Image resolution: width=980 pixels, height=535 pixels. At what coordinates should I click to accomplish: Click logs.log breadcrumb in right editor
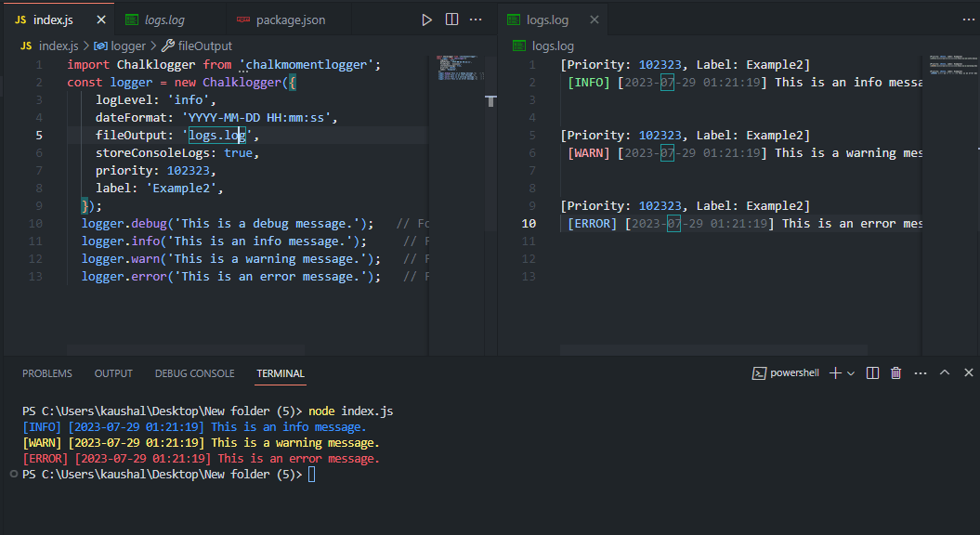pyautogui.click(x=553, y=46)
